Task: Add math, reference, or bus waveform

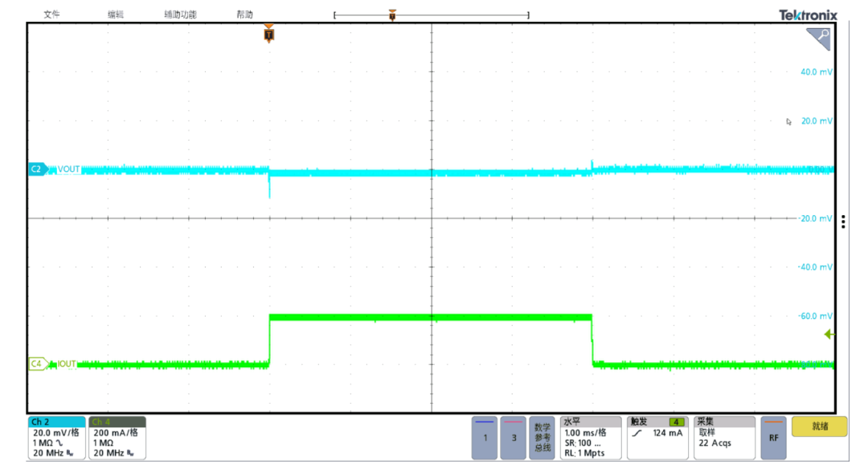Action: [542, 438]
